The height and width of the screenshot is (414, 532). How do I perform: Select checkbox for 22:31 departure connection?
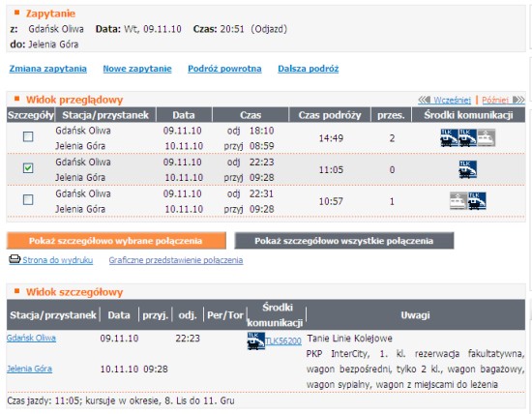28,199
